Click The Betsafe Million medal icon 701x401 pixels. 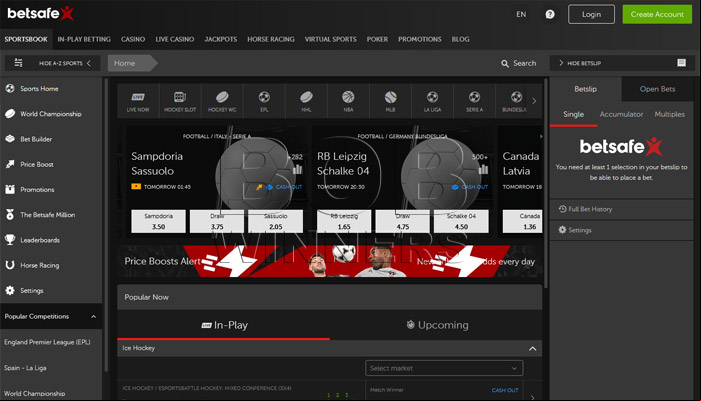10,215
